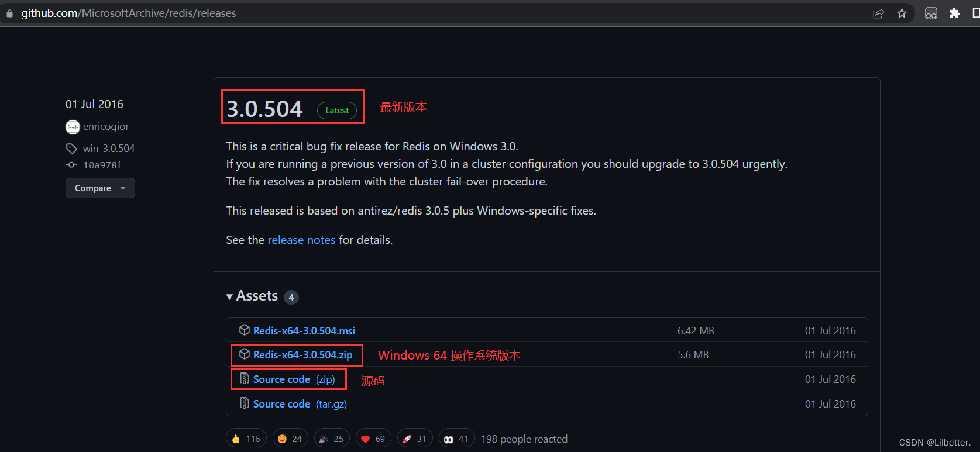Open commit 10a978f
Screen dimensions: 980x452
(x=102, y=165)
